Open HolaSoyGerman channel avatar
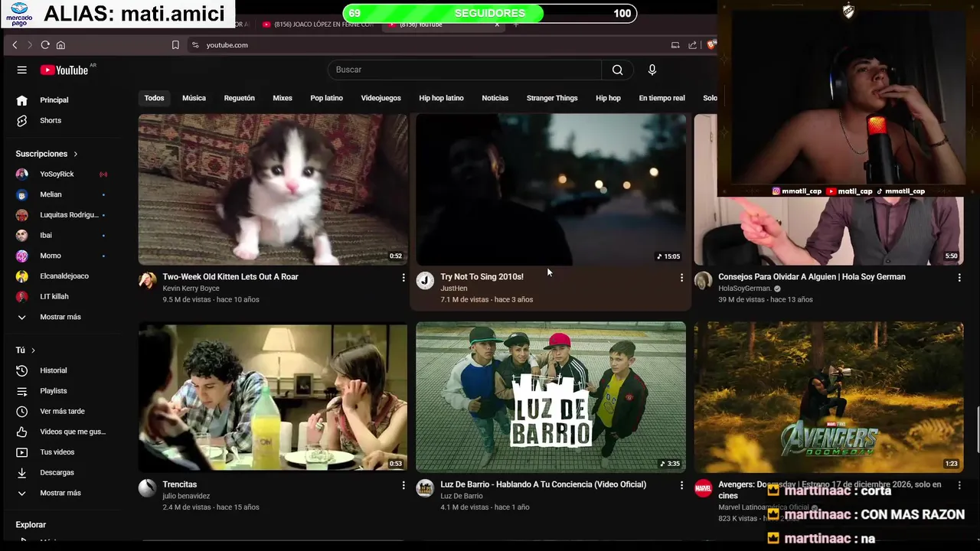Screen dimensions: 980x551 coord(703,281)
